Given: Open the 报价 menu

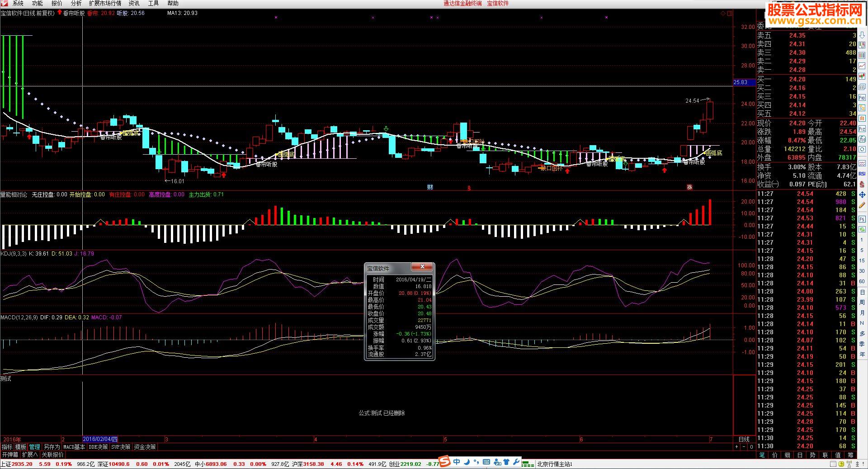Looking at the screenshot, I should click(x=57, y=4).
